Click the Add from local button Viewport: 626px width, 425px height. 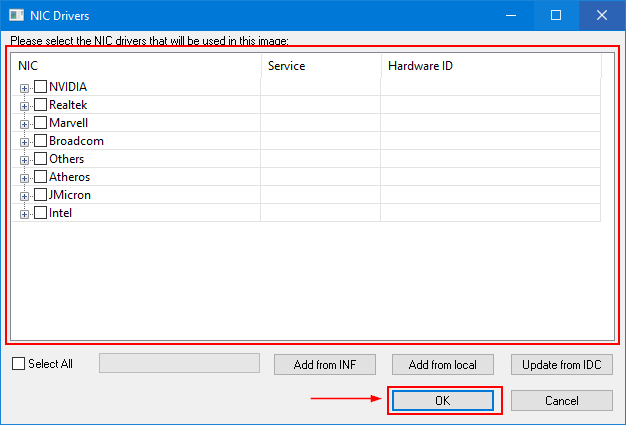click(x=443, y=364)
